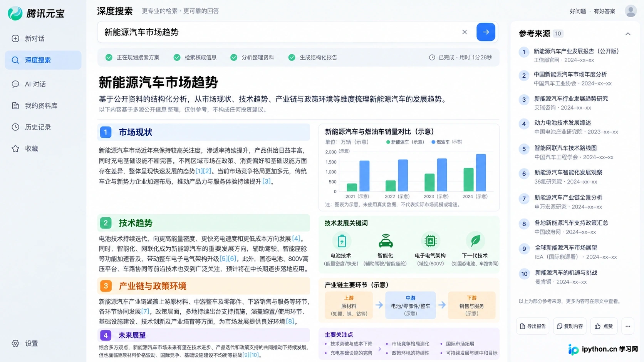Click the 中游 电池/零部件/整车 box
The height and width of the screenshot is (362, 644).
411,305
